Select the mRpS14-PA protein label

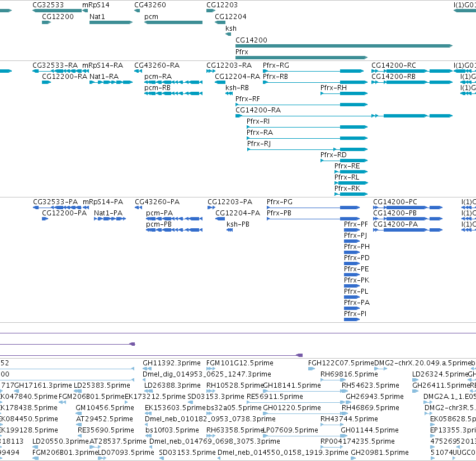102,202
